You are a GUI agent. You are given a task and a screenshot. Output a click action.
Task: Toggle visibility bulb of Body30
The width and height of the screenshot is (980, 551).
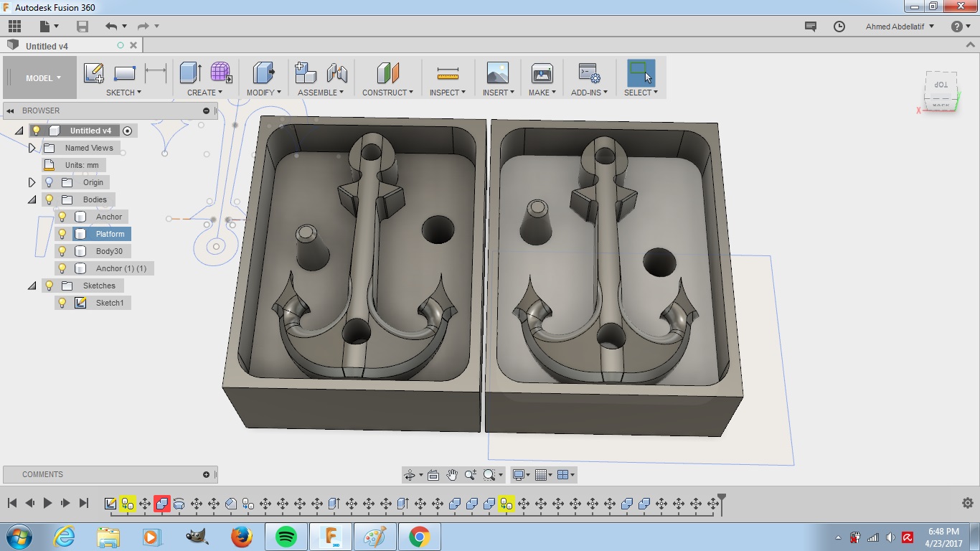(62, 251)
